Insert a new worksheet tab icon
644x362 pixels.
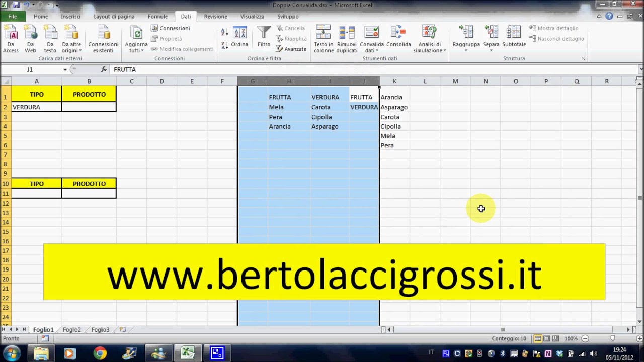pos(123,330)
